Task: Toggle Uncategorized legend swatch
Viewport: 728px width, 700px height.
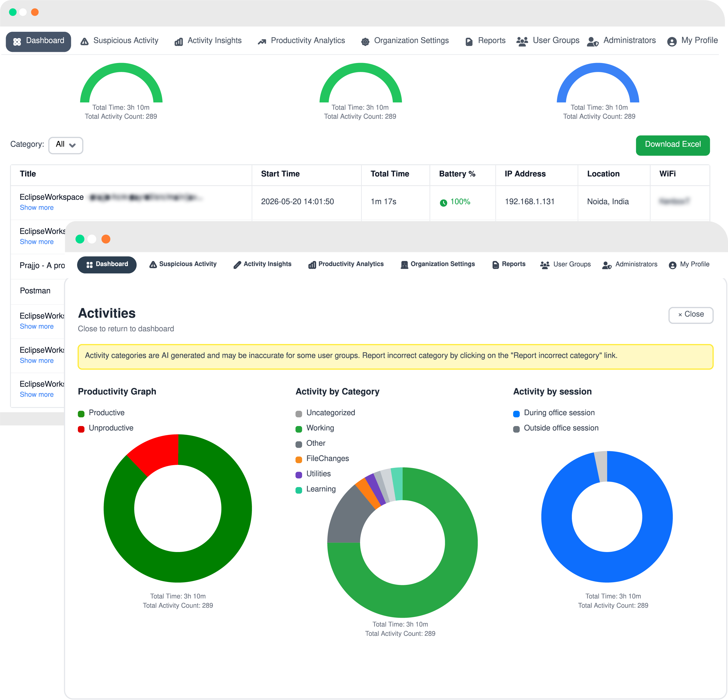Action: (299, 414)
